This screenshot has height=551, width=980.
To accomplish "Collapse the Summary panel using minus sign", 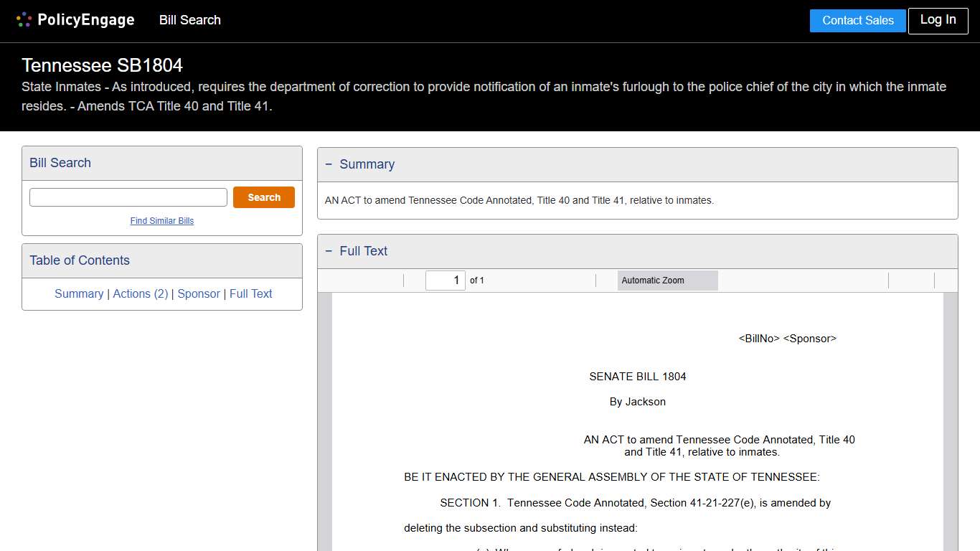I will click(329, 164).
